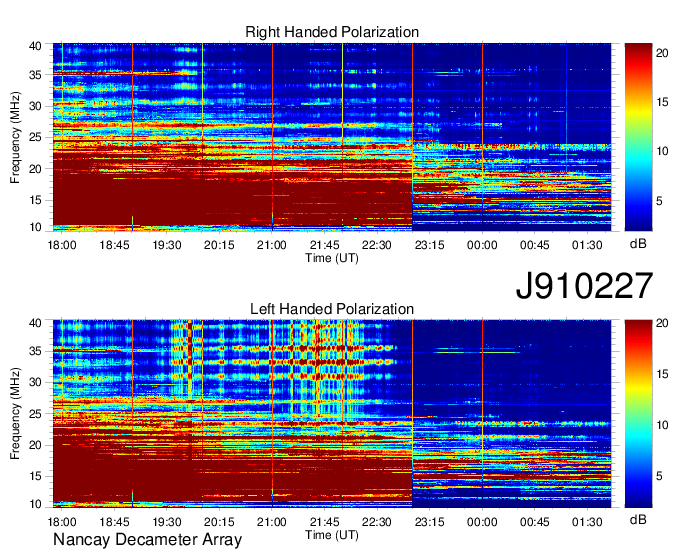Click the 22:30 tick label under top plot
This screenshot has height=552, width=680.
(377, 245)
